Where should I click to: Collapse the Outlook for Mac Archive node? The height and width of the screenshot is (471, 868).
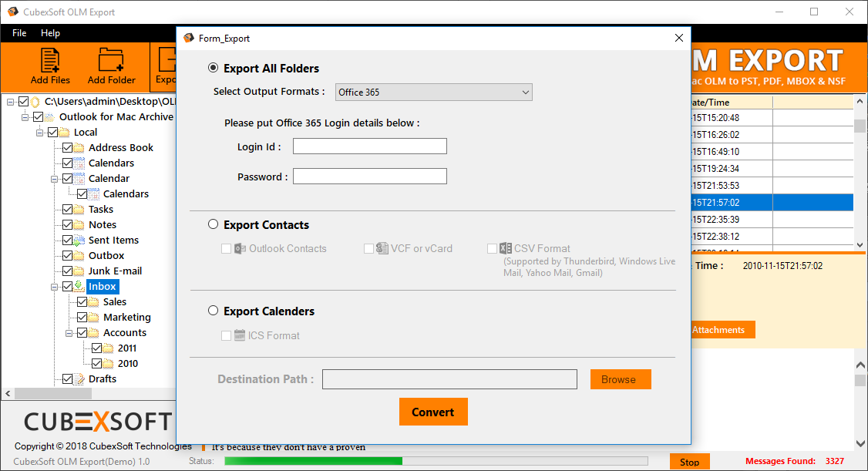(x=25, y=117)
